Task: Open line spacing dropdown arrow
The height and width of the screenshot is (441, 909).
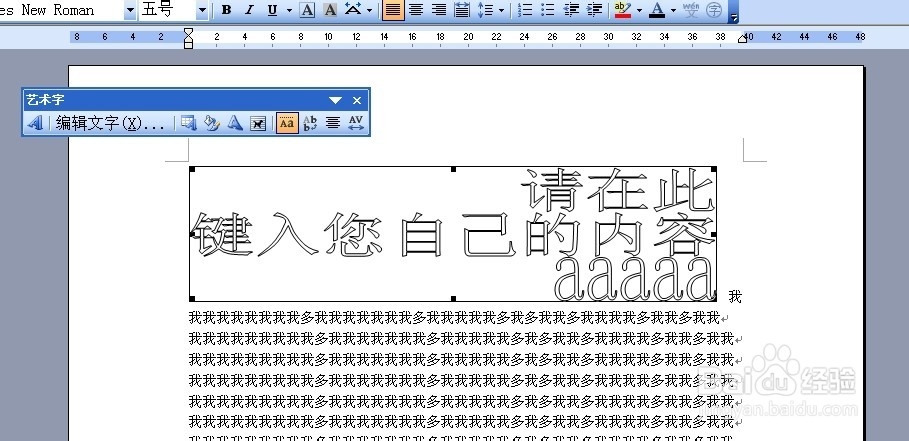Action: tap(501, 10)
